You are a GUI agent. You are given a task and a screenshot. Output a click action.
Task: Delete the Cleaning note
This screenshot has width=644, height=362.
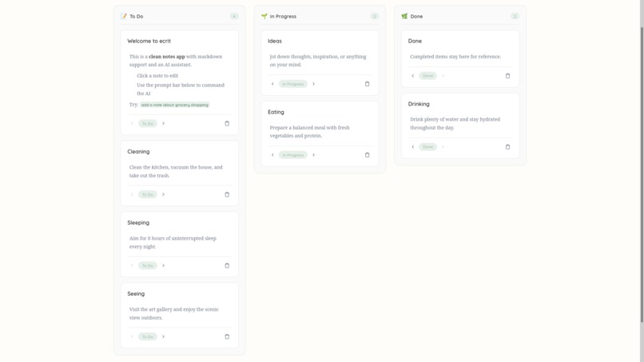click(x=227, y=195)
